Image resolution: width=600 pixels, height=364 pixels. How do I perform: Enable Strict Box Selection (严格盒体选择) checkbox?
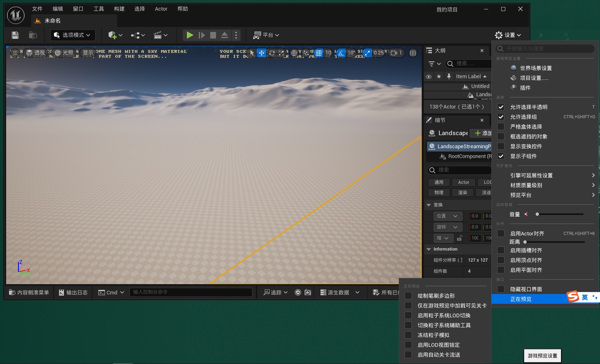click(501, 127)
